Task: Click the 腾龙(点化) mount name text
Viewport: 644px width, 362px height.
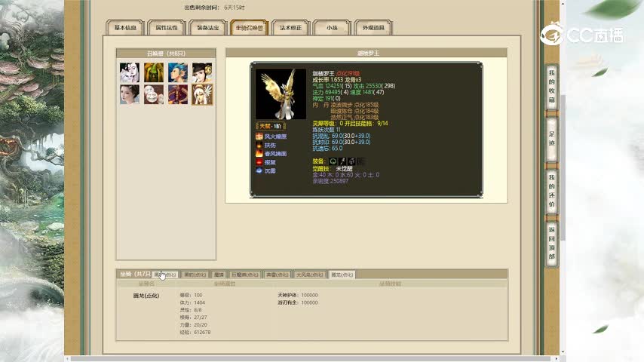Action: pos(146,296)
